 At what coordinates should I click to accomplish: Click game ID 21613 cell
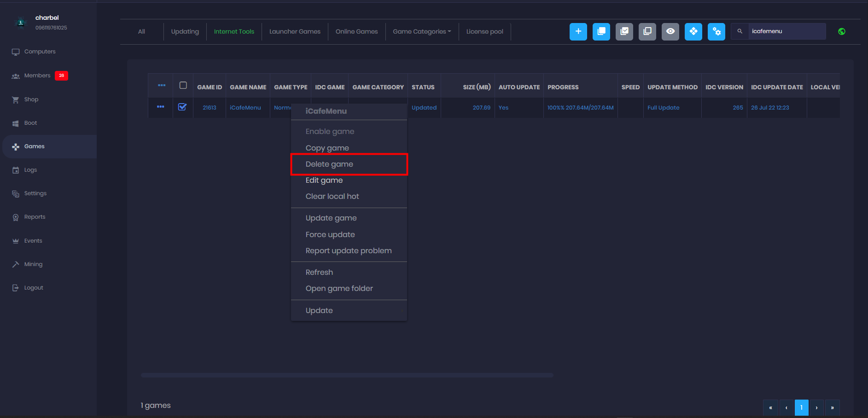pos(210,108)
